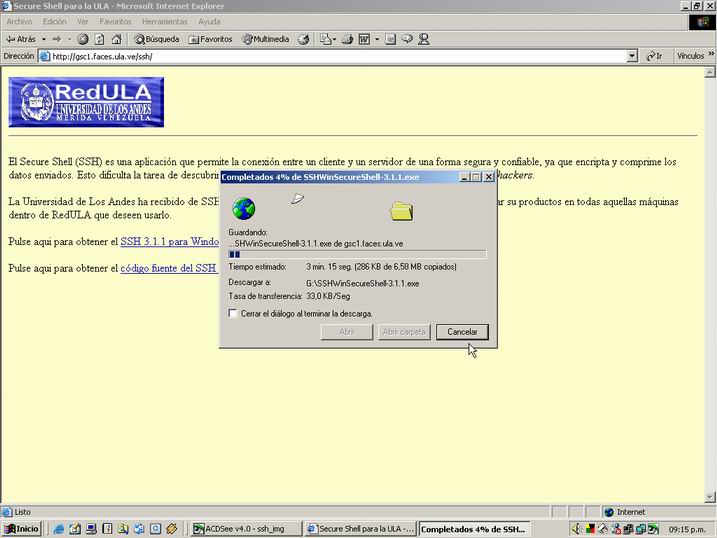The image size is (717, 538).
Task: Click the Cancelar button in download dialog
Action: tap(462, 332)
